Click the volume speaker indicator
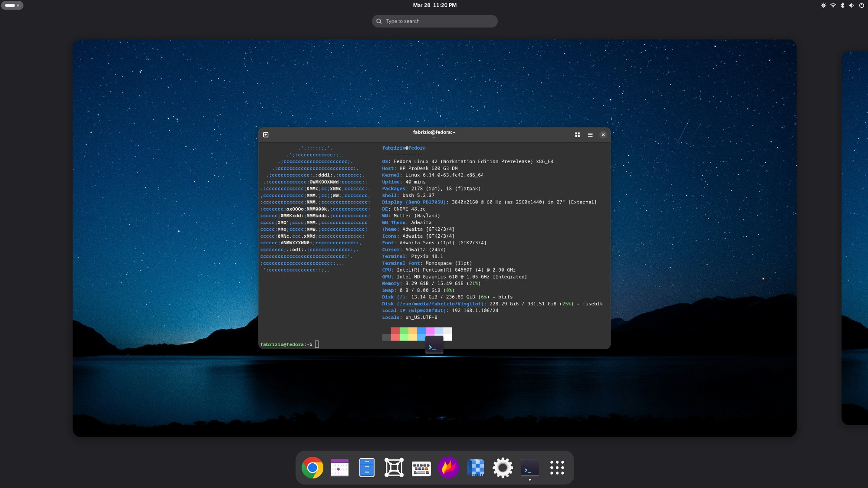The width and height of the screenshot is (868, 488). point(852,5)
